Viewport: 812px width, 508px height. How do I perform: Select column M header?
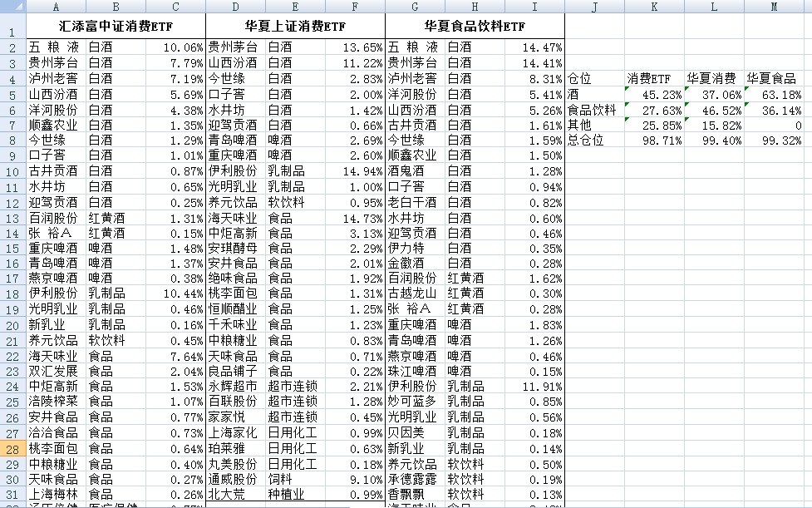[x=775, y=6]
